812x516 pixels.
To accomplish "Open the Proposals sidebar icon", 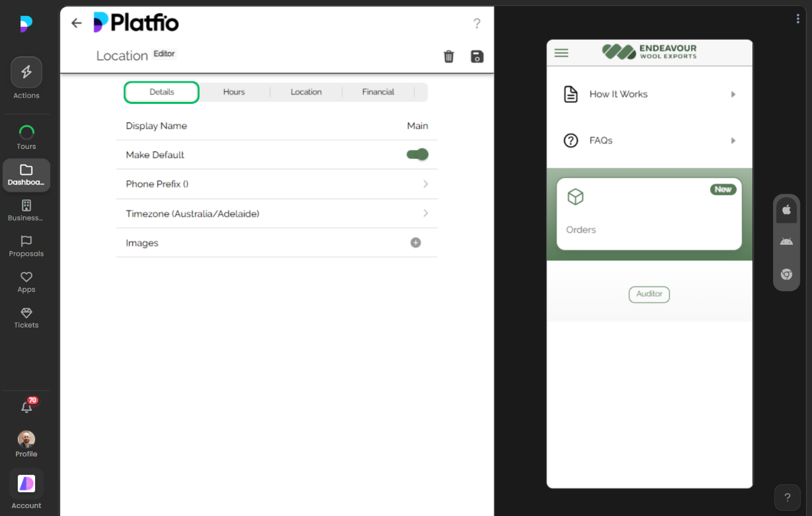I will (x=26, y=243).
